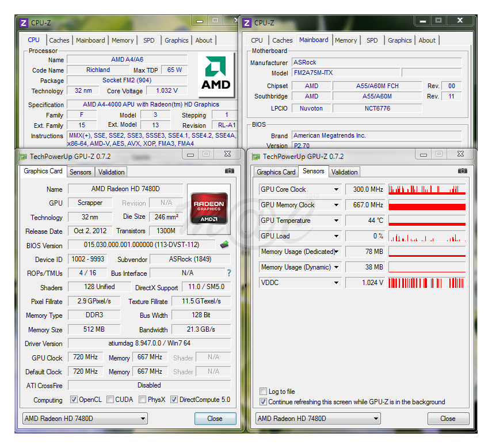Click the camera icon in Sensors window
The height and width of the screenshot is (448, 492).
point(462,171)
